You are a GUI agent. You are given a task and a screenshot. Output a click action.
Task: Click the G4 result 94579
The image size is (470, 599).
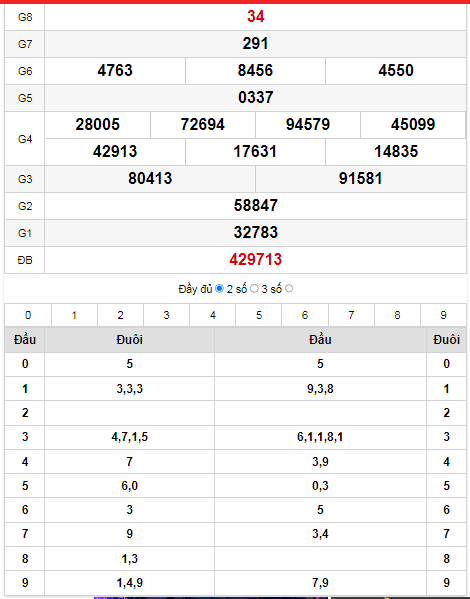(x=308, y=125)
